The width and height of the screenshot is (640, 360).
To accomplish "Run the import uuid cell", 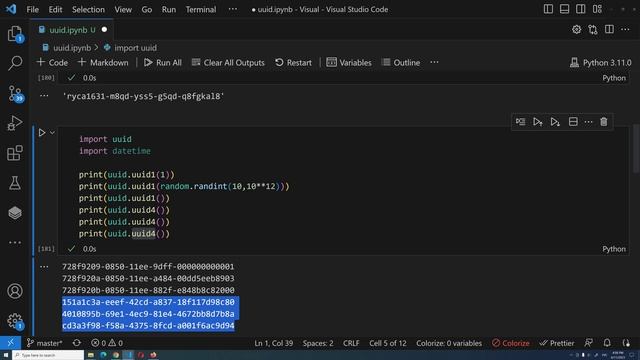I will [42, 133].
